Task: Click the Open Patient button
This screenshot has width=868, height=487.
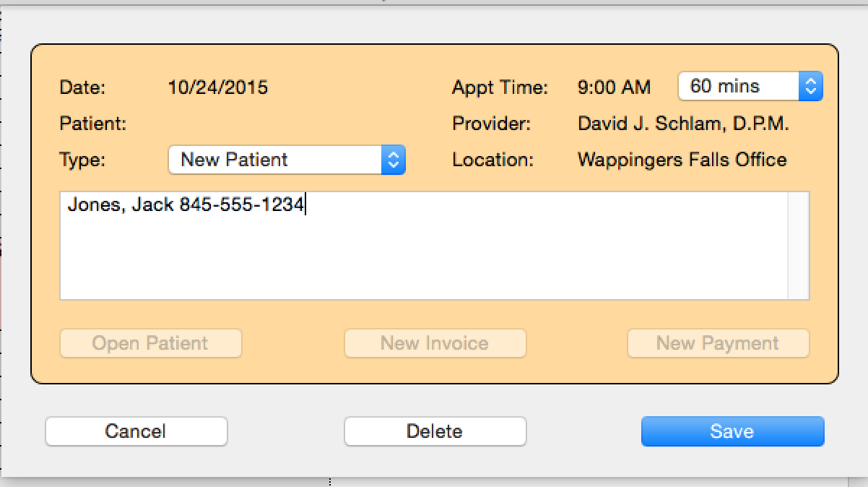Action: 150,343
